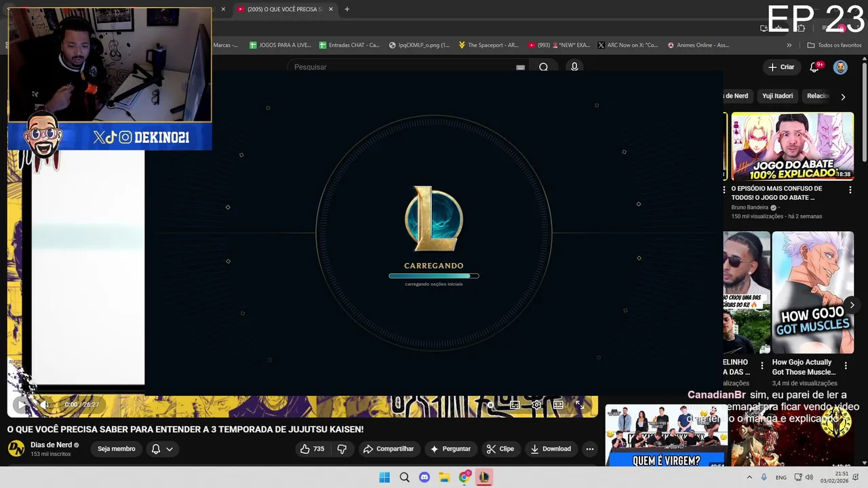Open the ENG language switcher
868x488 pixels.
781,477
